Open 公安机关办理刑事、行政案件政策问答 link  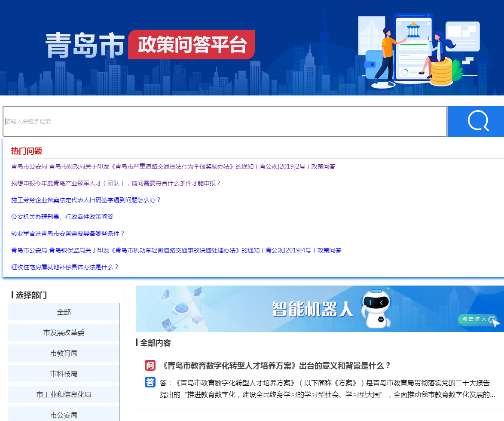point(62,217)
